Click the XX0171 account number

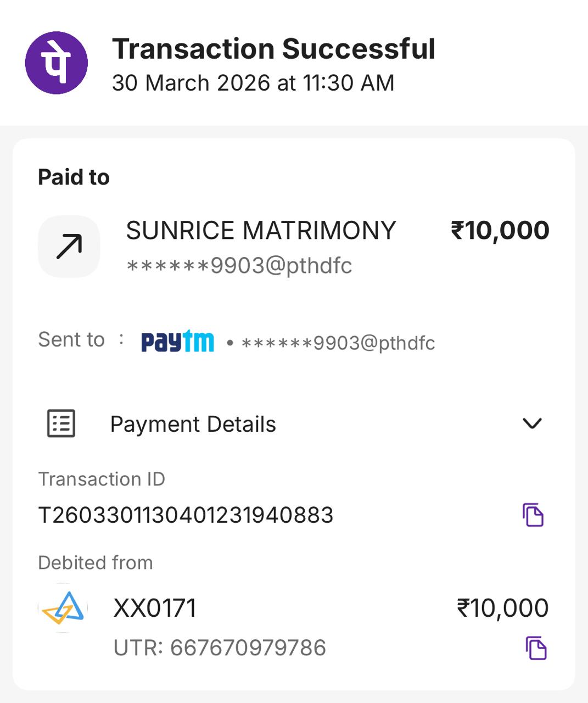point(155,608)
